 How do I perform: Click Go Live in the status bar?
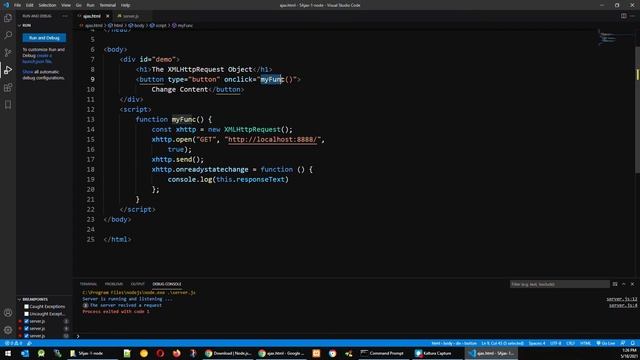606,343
